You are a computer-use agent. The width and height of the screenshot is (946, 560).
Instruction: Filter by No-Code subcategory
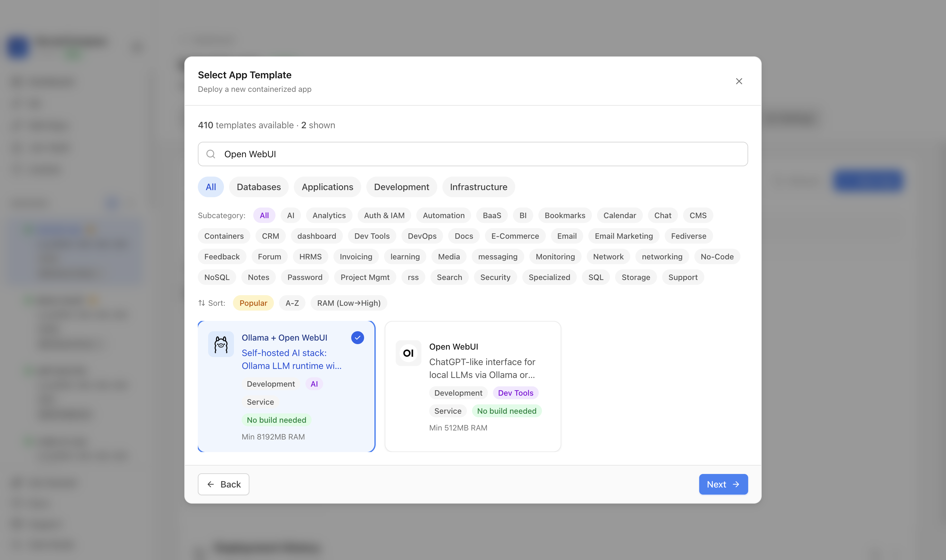(x=717, y=256)
